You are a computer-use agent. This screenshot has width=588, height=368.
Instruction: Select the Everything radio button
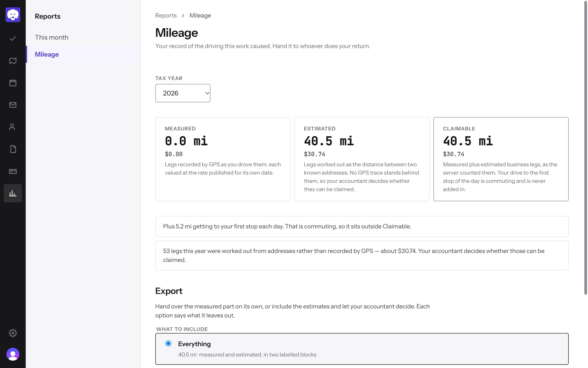[168, 343]
